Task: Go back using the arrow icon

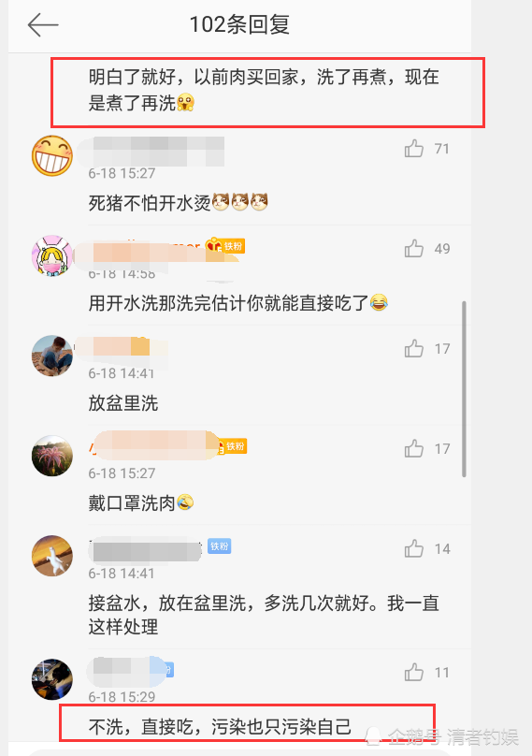Action: tap(43, 25)
